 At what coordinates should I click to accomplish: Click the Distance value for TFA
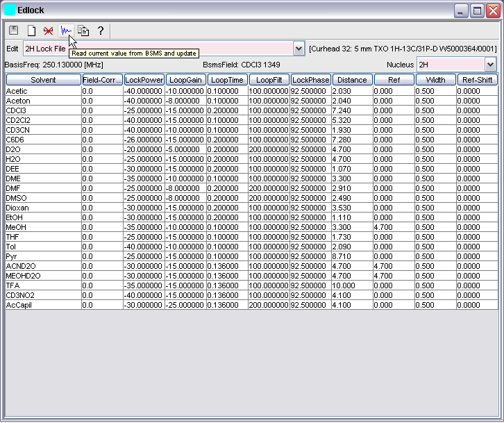click(352, 285)
